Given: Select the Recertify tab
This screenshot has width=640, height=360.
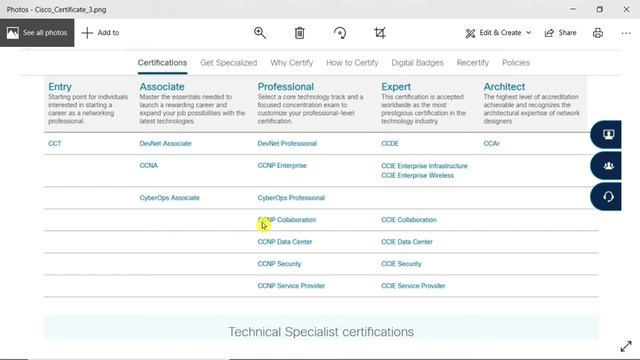Looking at the screenshot, I should (473, 63).
